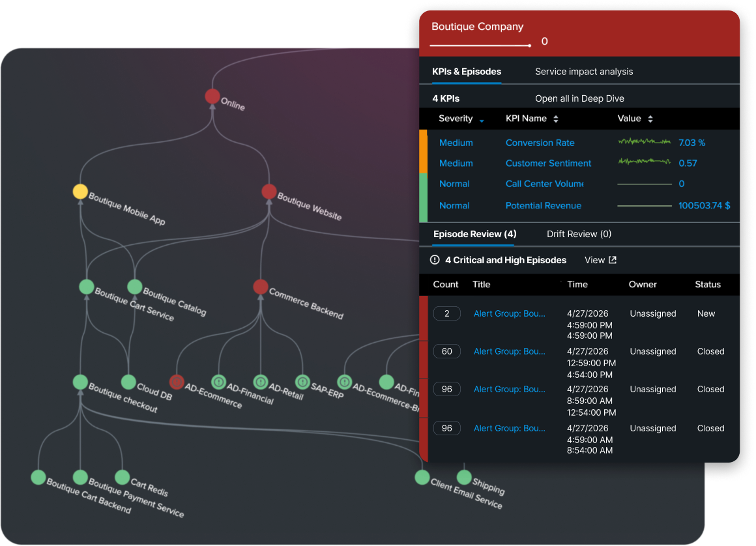This screenshot has height=546, width=756.
Task: Select the red Commerce Backend node
Action: click(260, 287)
